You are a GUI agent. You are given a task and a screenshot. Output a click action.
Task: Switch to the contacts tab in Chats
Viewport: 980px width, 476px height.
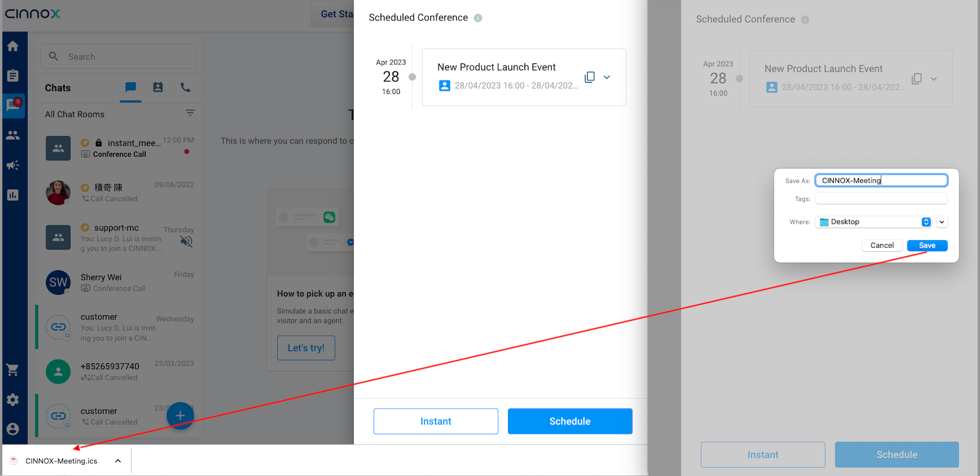[x=158, y=87]
